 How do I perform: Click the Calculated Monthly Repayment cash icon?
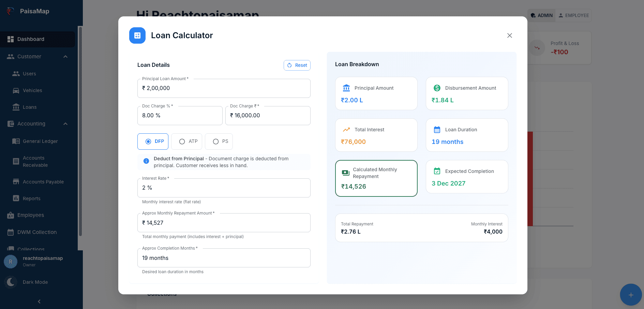click(345, 173)
